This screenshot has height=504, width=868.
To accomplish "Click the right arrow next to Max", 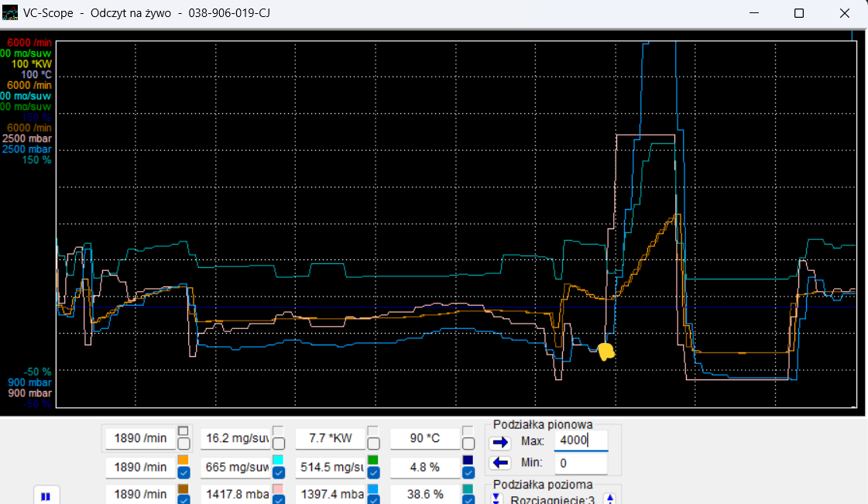I will coord(501,442).
